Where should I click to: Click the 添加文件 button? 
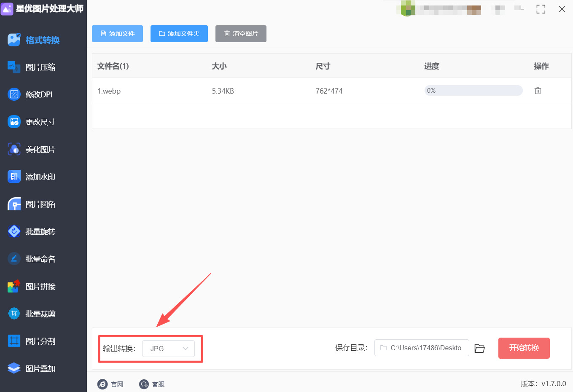[117, 34]
